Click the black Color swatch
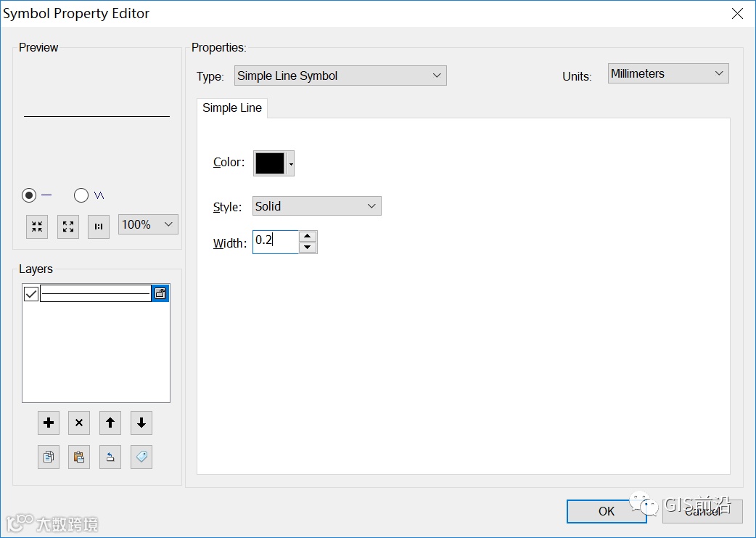Screen dimensions: 756x538 click(270, 163)
